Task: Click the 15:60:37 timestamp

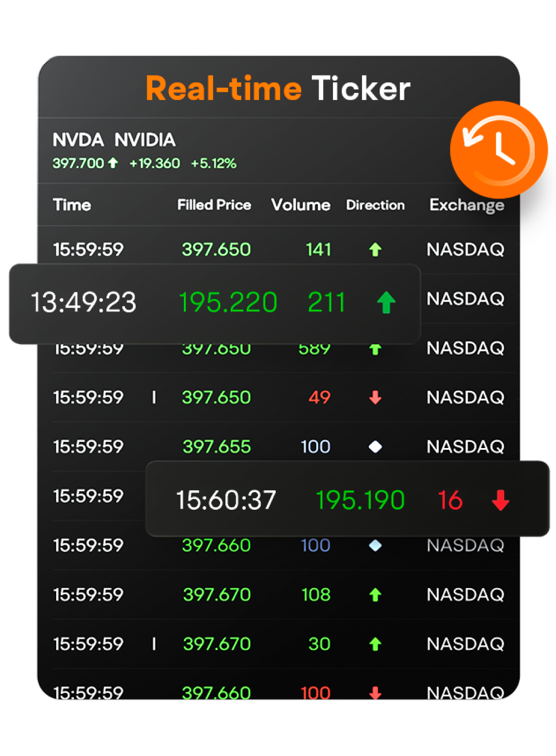Action: 226,500
